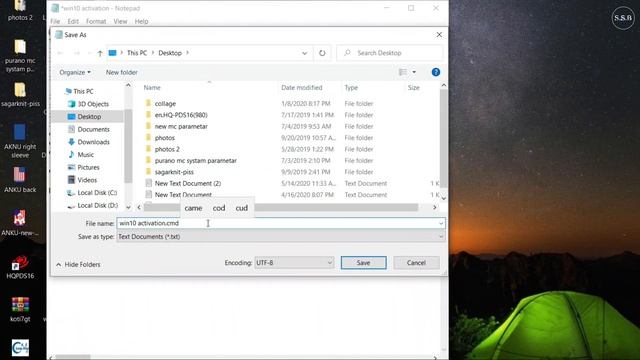Click the Back navigation arrow icon
Screen dimensions: 640x360
[x=60, y=53]
